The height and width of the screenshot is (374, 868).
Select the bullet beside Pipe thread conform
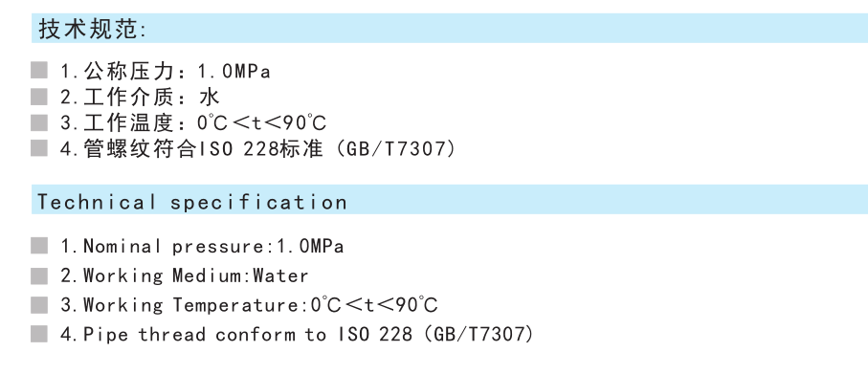(x=39, y=334)
